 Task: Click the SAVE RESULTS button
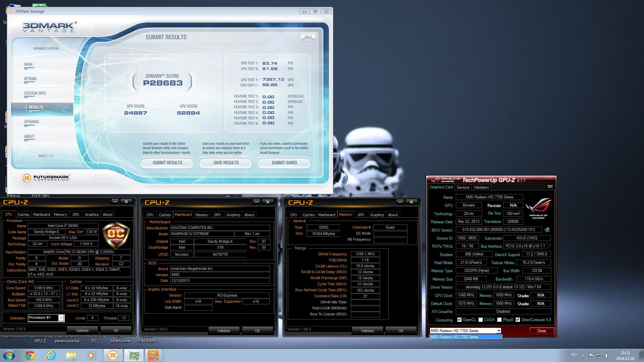pyautogui.click(x=226, y=163)
